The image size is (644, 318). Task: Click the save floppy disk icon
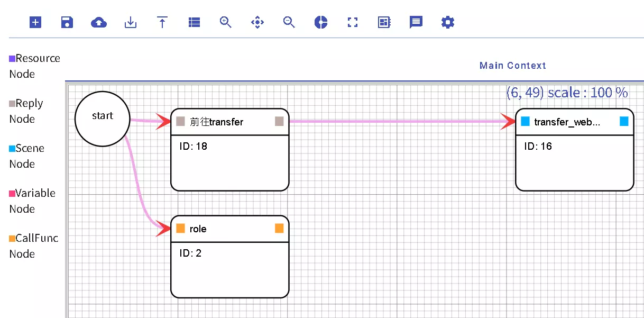tap(67, 22)
